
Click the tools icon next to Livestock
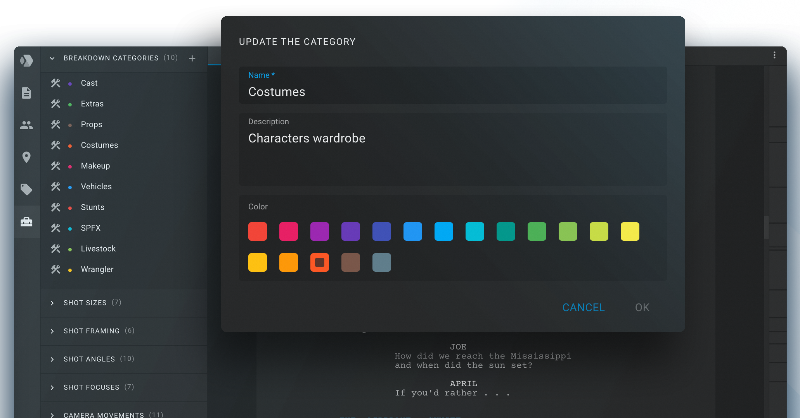pos(56,248)
